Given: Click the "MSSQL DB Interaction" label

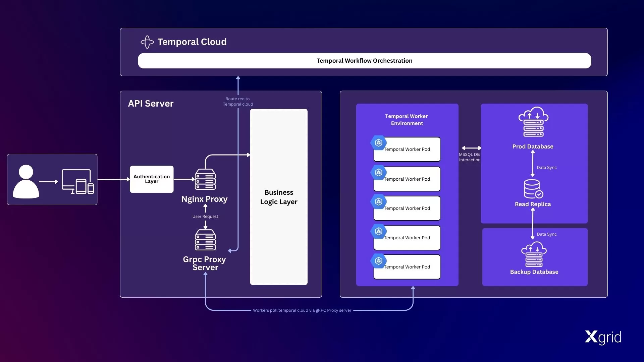Looking at the screenshot, I should point(470,157).
